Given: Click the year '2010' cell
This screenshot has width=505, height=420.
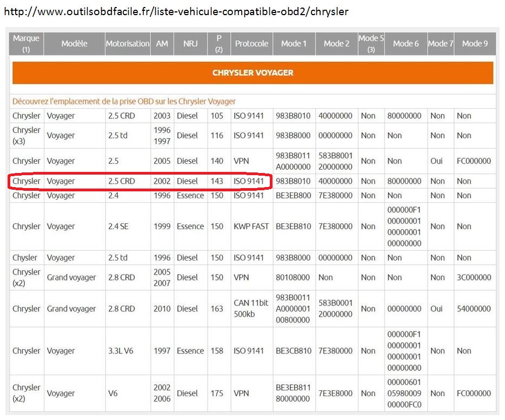Looking at the screenshot, I should tap(162, 309).
